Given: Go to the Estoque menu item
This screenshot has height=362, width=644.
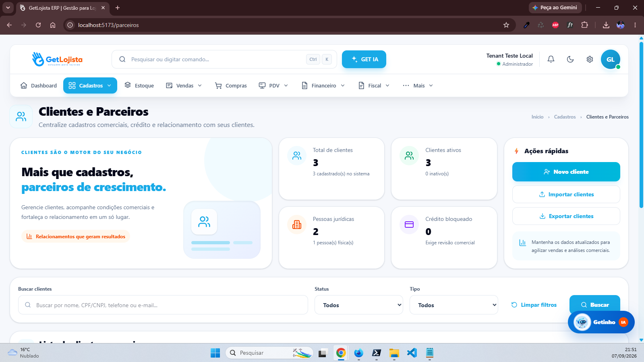Looking at the screenshot, I should click(x=139, y=85).
